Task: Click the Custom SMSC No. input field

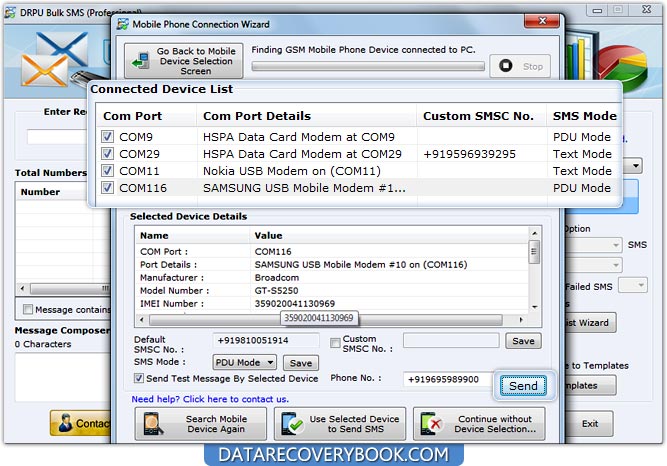Action: [451, 340]
